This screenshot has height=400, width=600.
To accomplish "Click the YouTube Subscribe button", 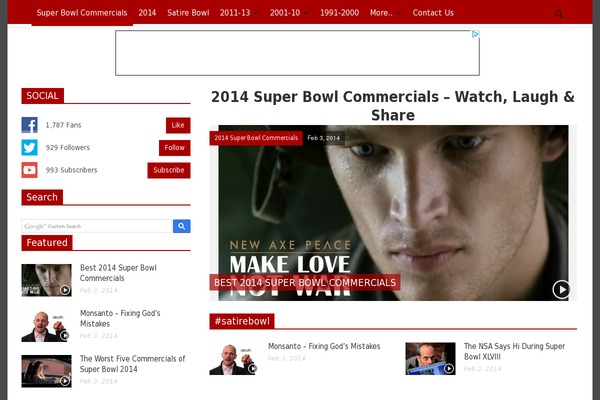I will [x=169, y=170].
